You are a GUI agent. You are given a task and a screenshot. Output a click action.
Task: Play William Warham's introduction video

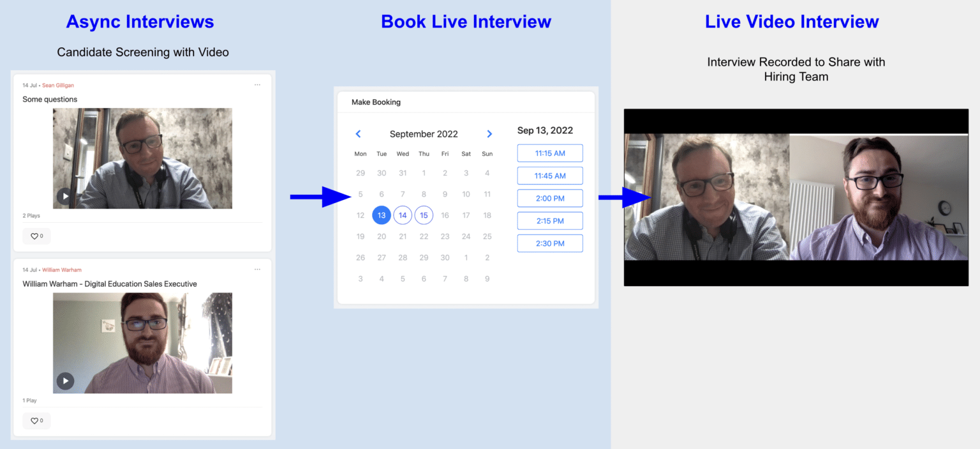point(65,381)
